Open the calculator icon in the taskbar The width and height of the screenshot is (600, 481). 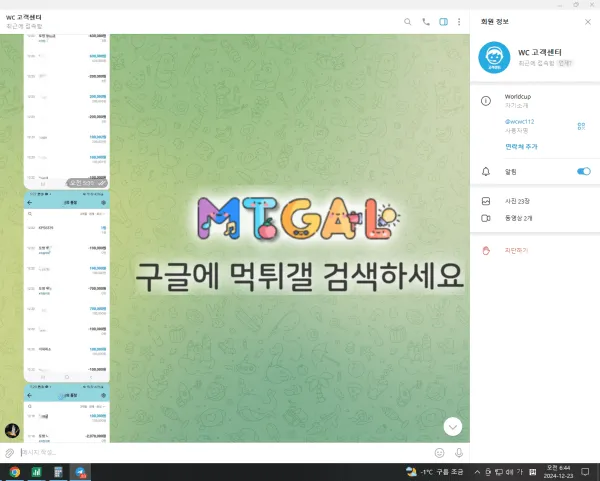tap(58, 472)
